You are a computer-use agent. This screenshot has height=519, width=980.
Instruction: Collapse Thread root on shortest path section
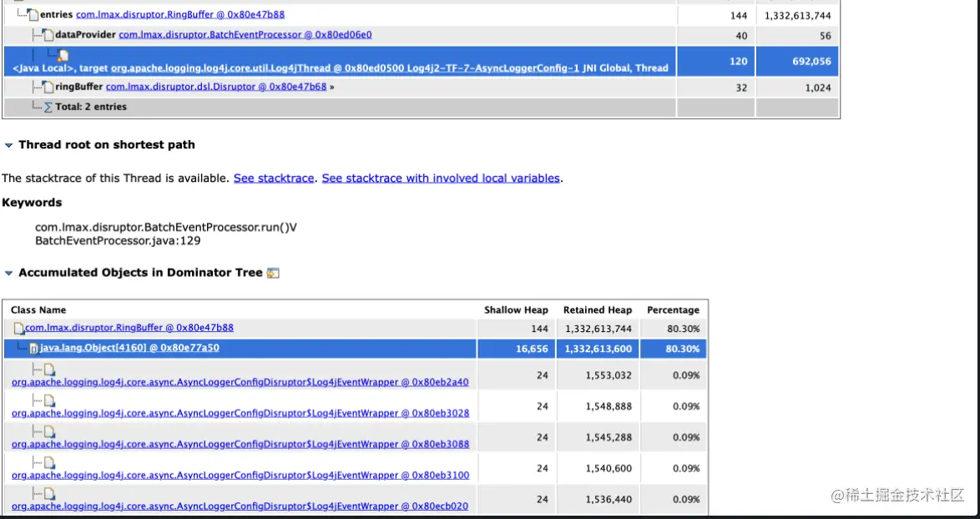pos(8,145)
